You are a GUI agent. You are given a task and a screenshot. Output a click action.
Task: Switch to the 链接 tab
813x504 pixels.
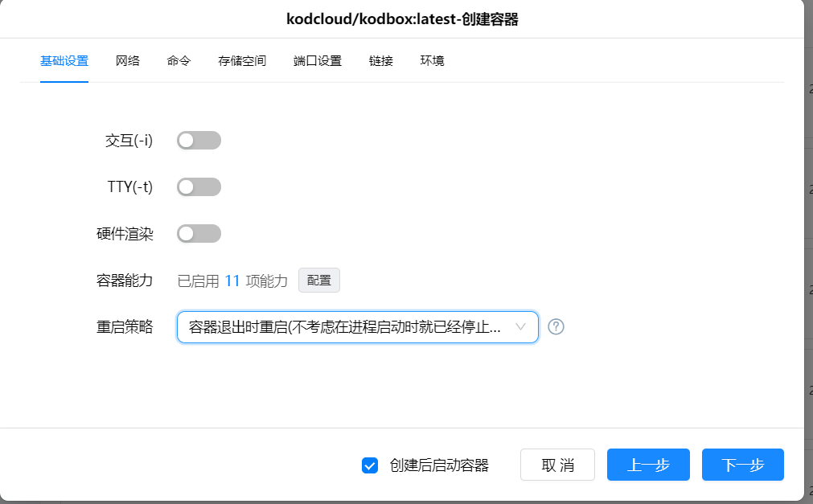click(381, 61)
